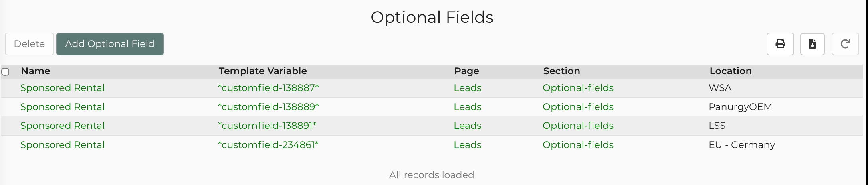Click the print icon button

(x=780, y=44)
